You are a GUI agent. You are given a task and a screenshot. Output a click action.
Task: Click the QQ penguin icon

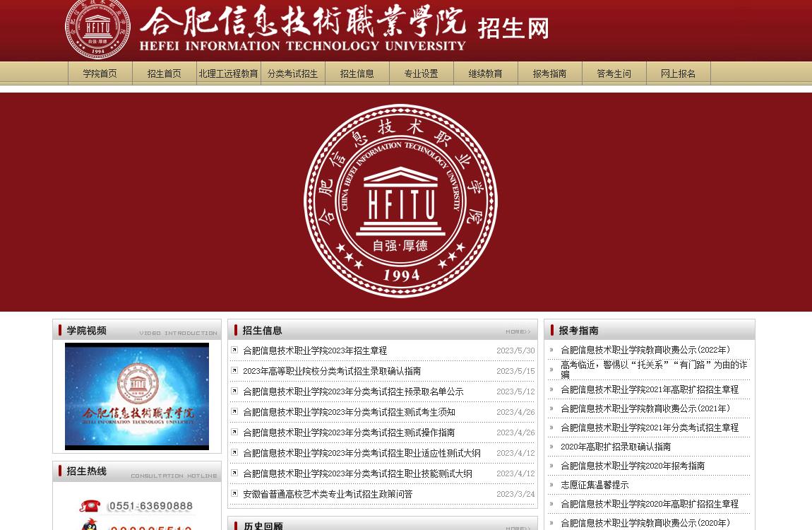(90, 524)
